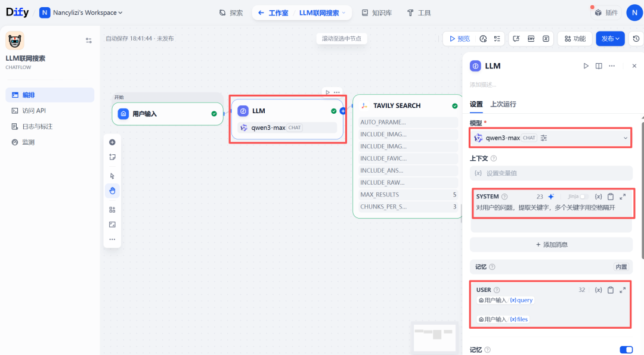Run the LLM node from panel header

click(586, 66)
